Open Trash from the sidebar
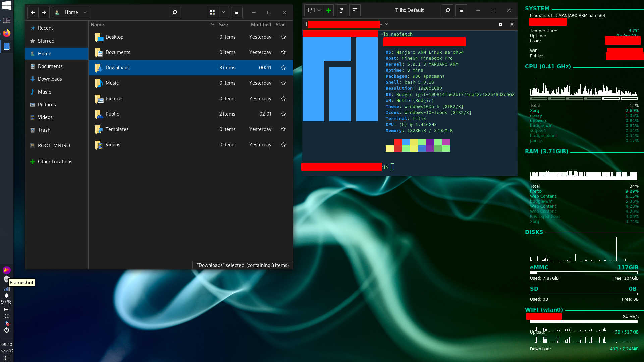The image size is (644, 362). [x=44, y=130]
